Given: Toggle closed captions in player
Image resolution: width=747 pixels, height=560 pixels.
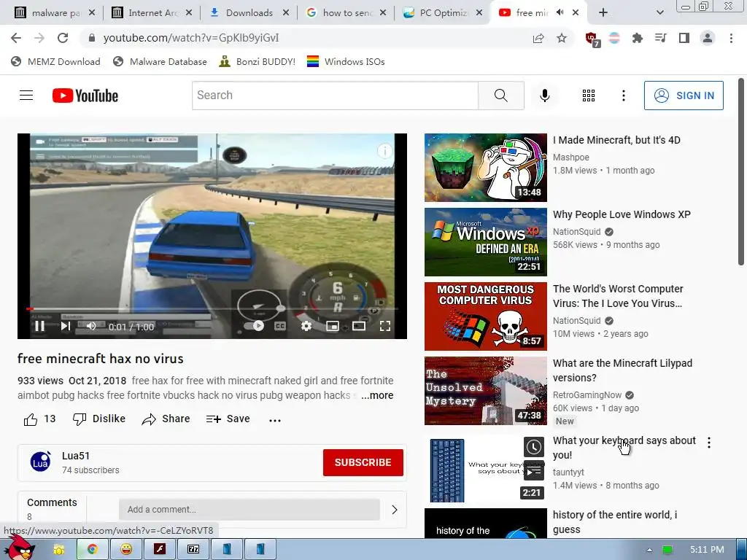Looking at the screenshot, I should coord(280,326).
